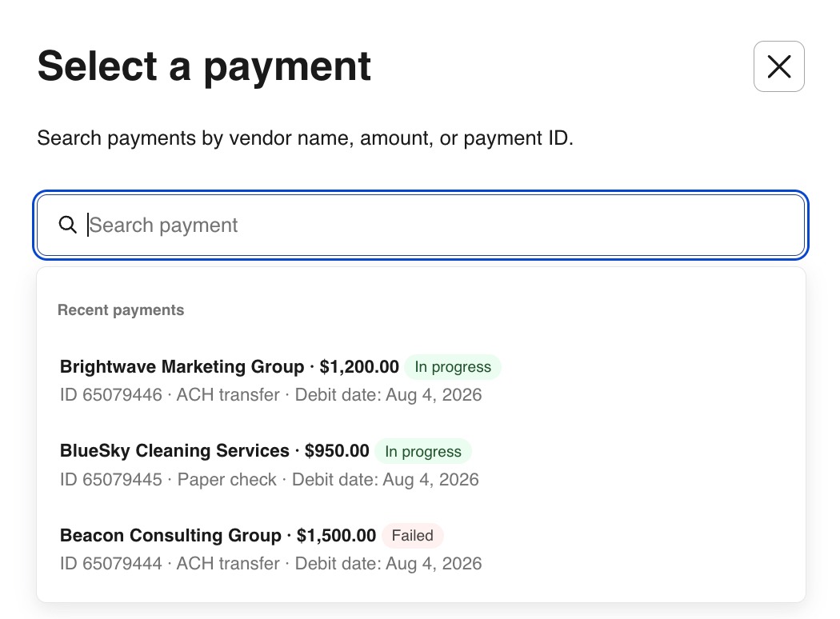Click the search instructions description text
The image size is (840, 619).
[x=305, y=138]
